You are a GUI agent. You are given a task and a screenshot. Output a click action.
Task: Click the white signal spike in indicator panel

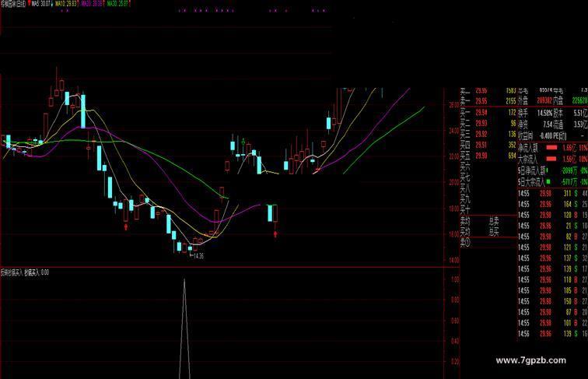(x=184, y=328)
